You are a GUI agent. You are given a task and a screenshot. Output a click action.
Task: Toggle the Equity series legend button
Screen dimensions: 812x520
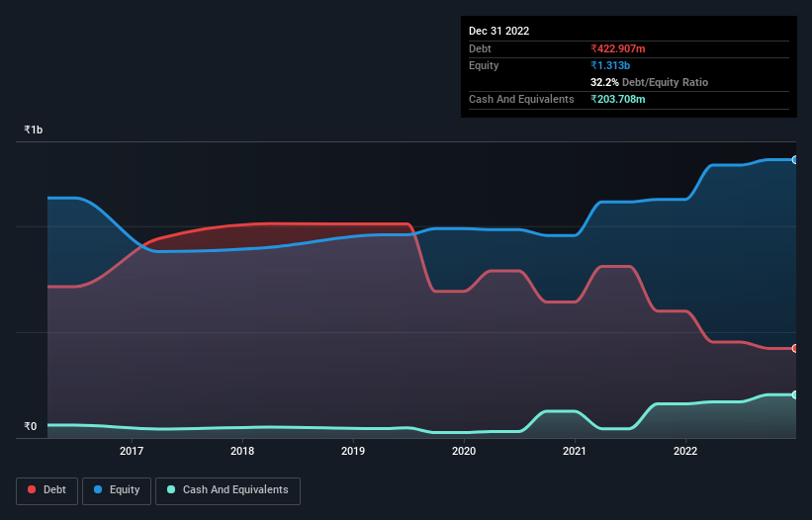(x=117, y=490)
